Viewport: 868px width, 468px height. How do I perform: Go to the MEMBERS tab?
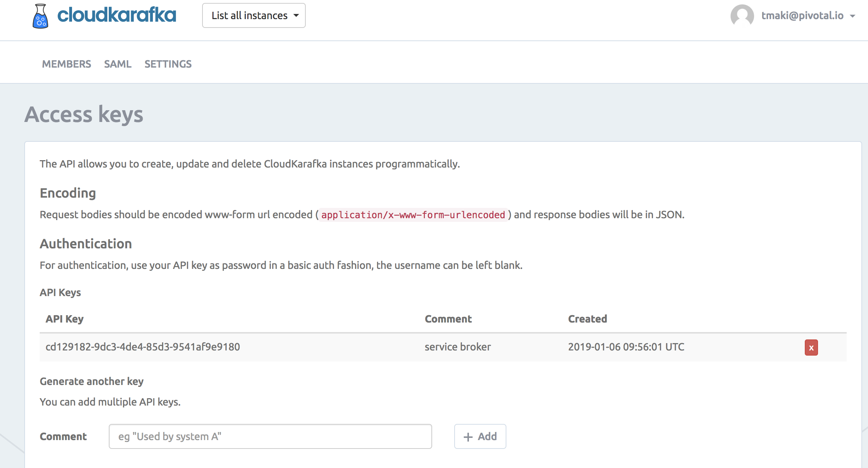pyautogui.click(x=67, y=64)
